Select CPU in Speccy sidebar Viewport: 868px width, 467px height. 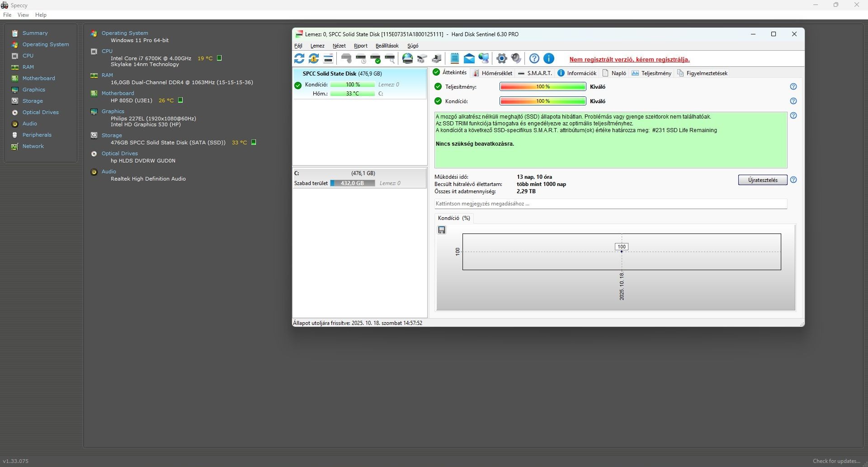(28, 56)
